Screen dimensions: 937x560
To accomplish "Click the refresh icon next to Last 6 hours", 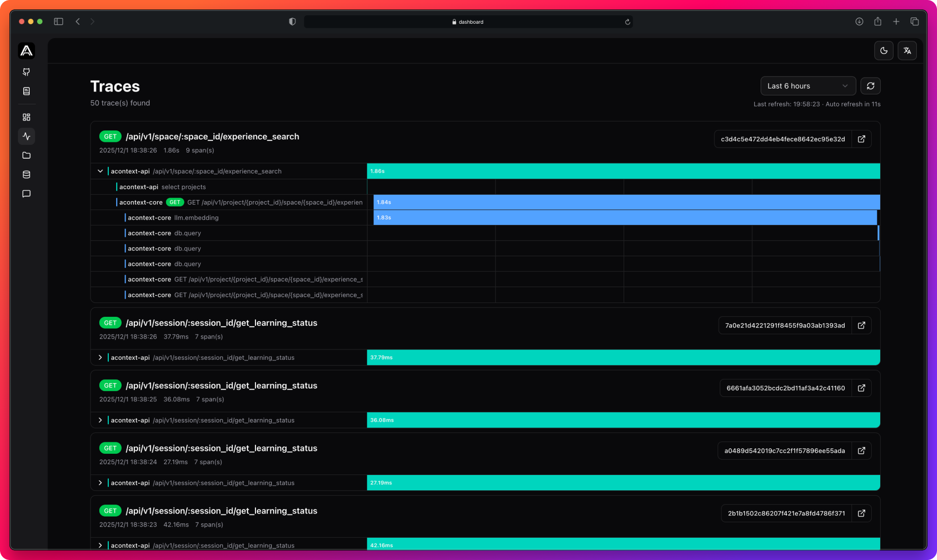I will point(870,86).
